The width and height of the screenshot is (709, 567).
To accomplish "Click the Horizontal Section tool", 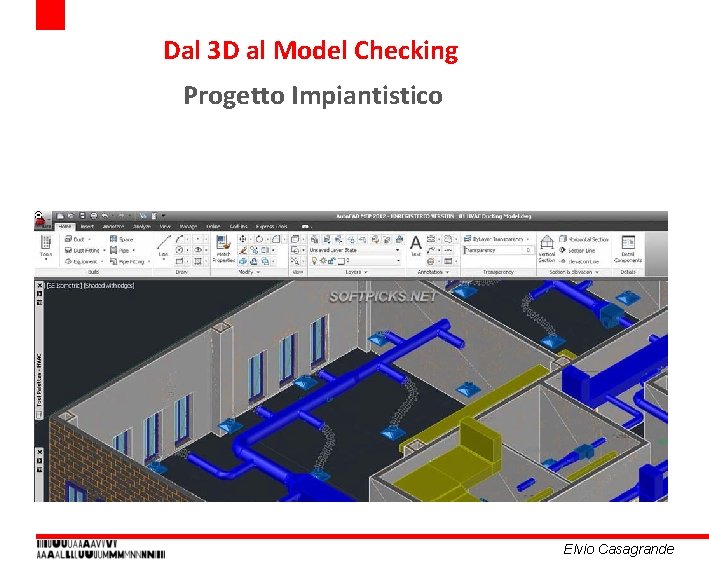I will coord(584,239).
